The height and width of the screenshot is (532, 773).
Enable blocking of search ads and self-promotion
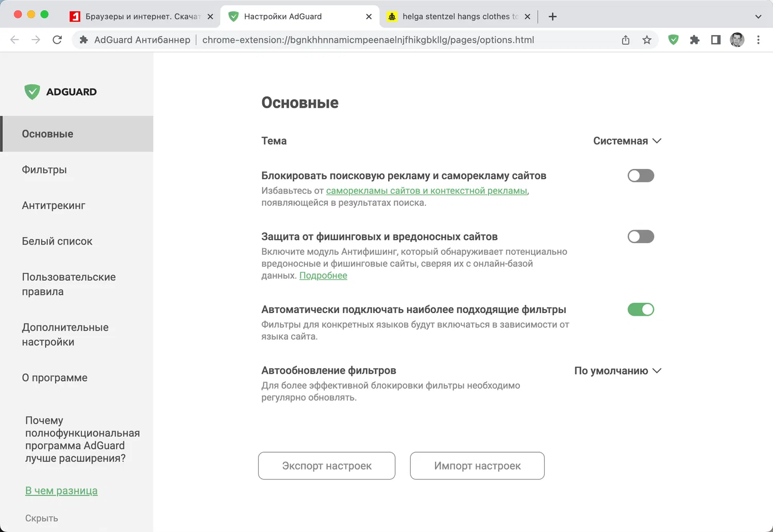(x=641, y=176)
